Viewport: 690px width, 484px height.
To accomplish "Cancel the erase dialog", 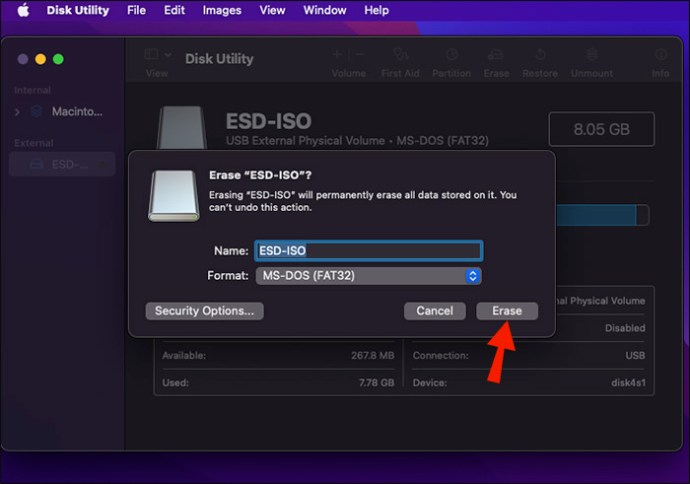I will point(435,311).
